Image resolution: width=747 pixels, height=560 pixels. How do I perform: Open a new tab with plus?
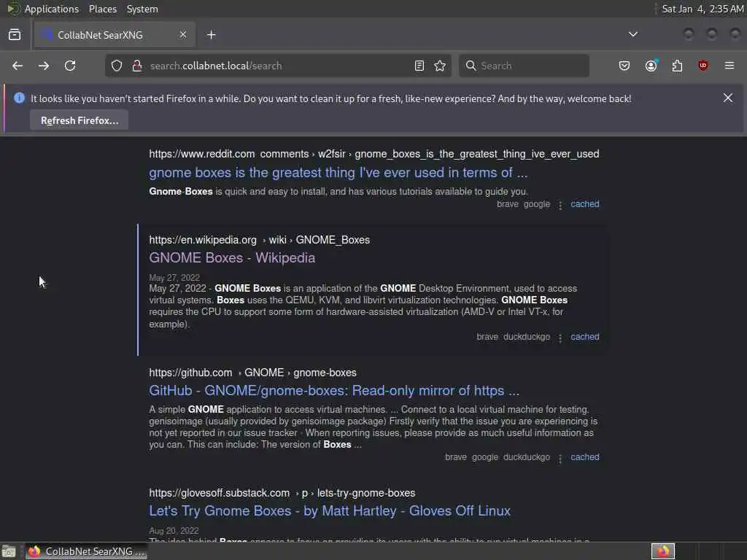[x=212, y=35]
